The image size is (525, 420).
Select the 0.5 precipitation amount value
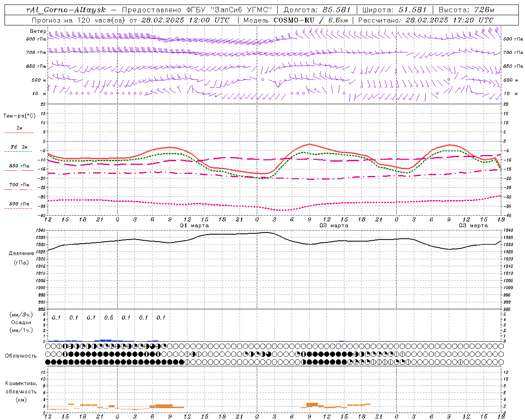[x=109, y=317]
